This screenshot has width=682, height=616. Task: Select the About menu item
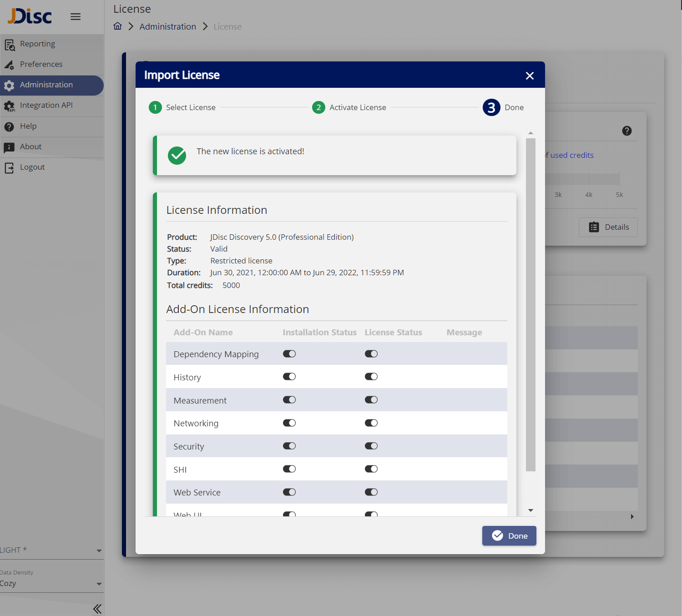[x=30, y=147]
